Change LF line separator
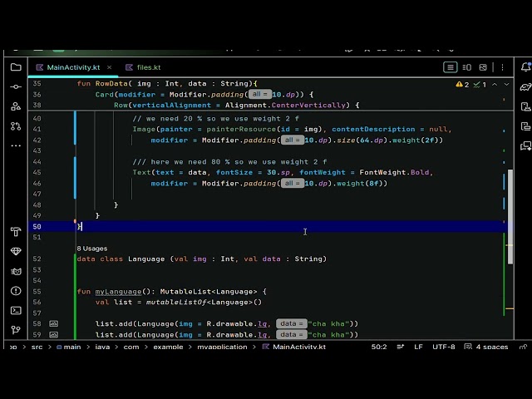This screenshot has height=399, width=532. (x=418, y=347)
